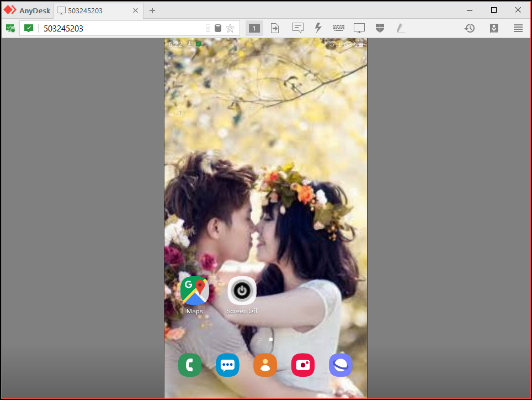Viewport: 532px width, 400px height.
Task: Close the 503245203 session tab
Action: [x=135, y=10]
